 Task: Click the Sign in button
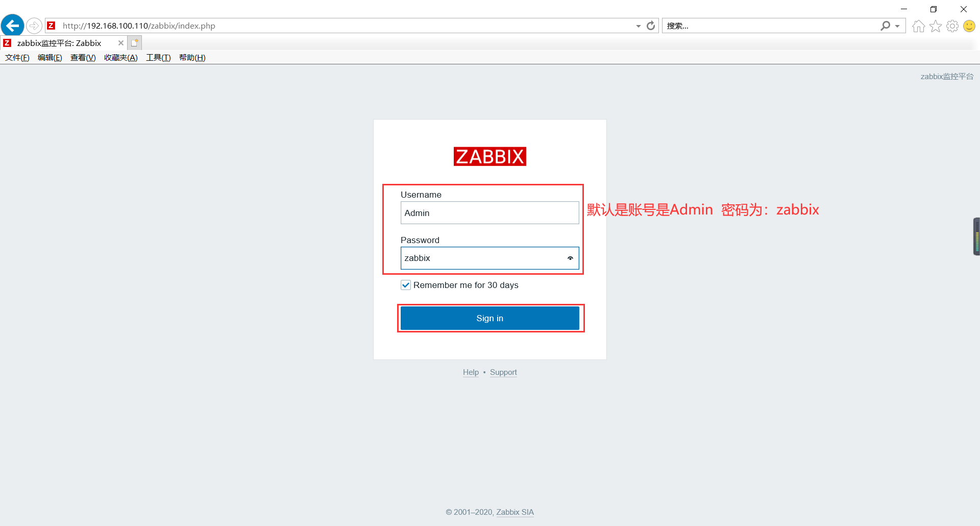490,318
